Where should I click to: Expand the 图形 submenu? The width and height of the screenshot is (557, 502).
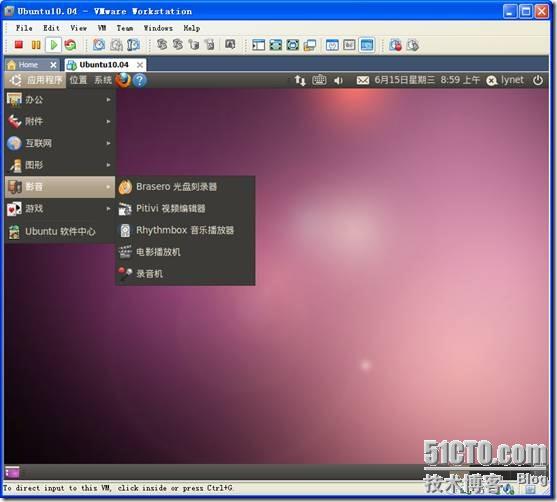point(60,165)
